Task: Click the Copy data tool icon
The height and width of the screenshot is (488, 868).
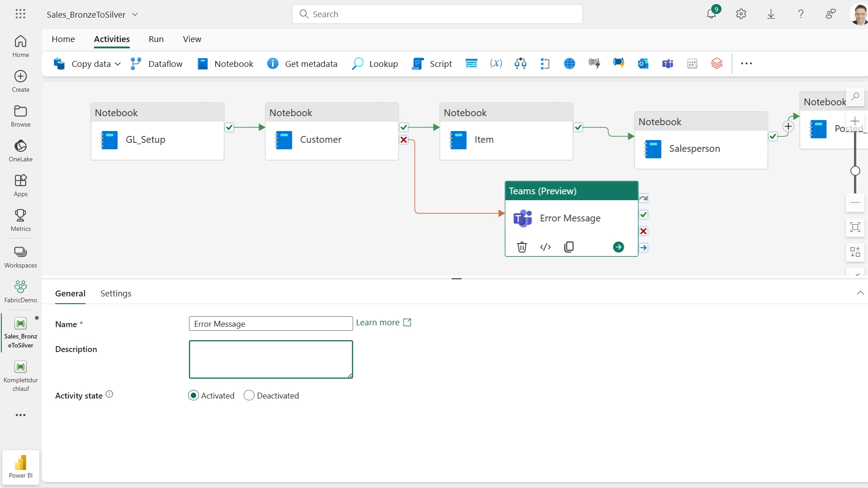Action: point(60,64)
